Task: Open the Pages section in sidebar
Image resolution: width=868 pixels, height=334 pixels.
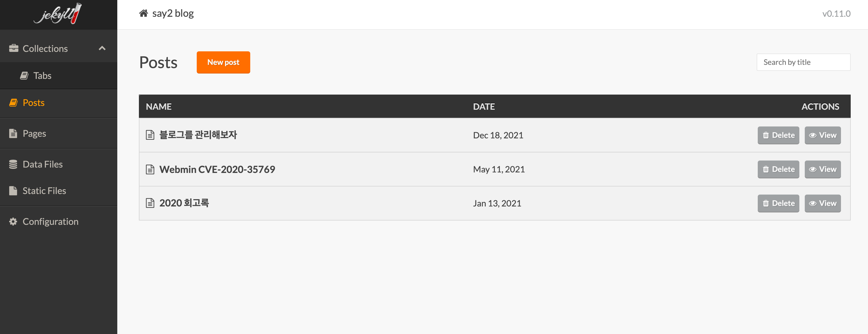Action: (x=34, y=133)
